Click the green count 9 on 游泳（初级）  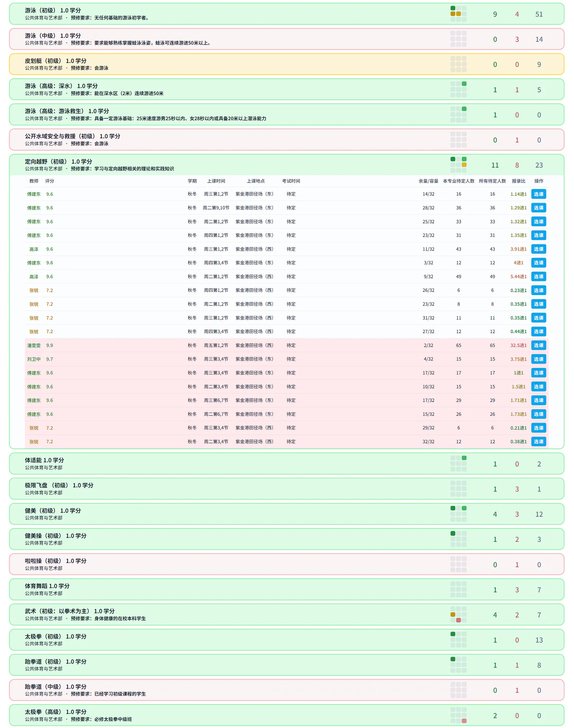(495, 14)
